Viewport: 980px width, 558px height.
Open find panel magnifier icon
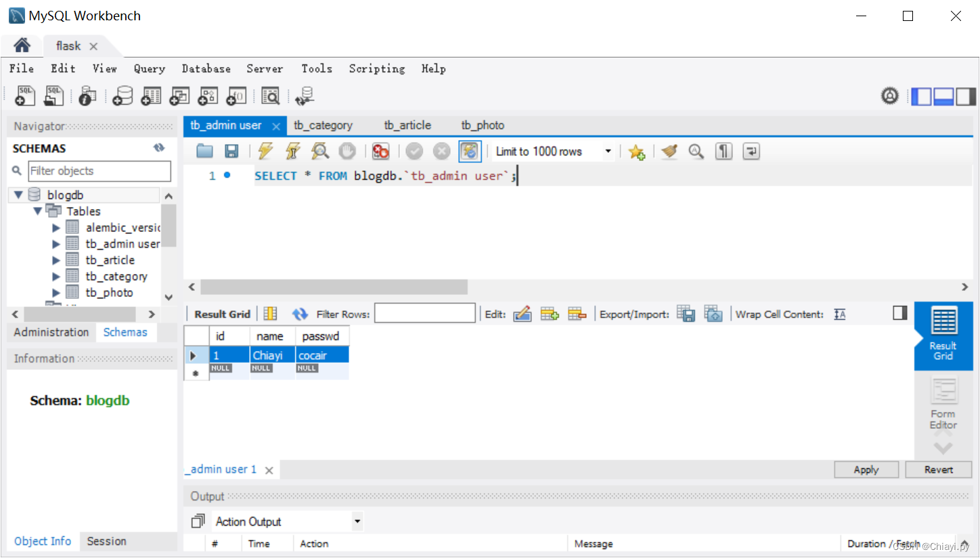click(x=696, y=152)
